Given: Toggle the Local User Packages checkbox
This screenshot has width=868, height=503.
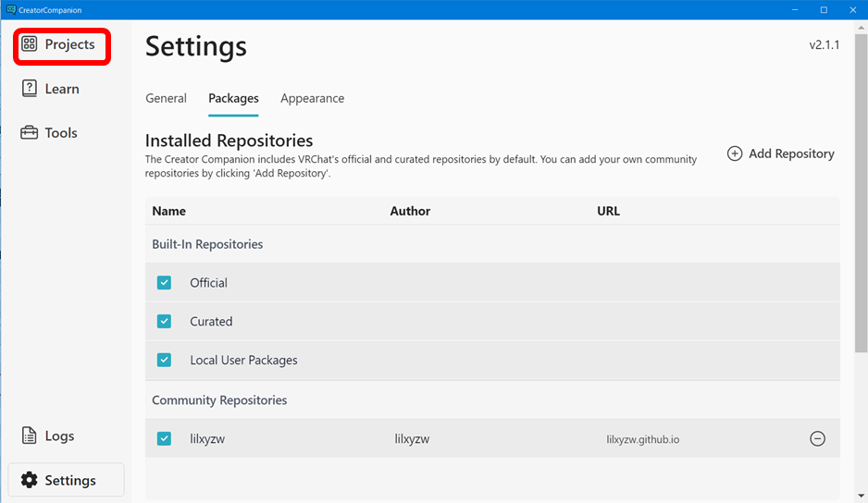Looking at the screenshot, I should click(164, 361).
